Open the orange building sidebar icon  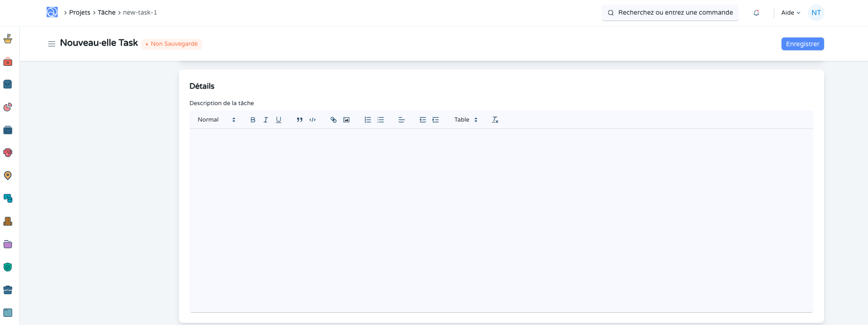click(x=8, y=221)
